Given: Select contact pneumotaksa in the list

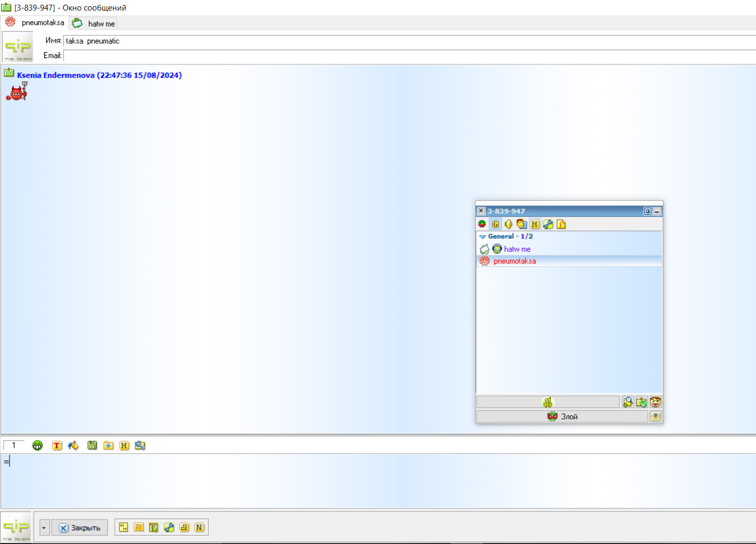Looking at the screenshot, I should point(569,261).
